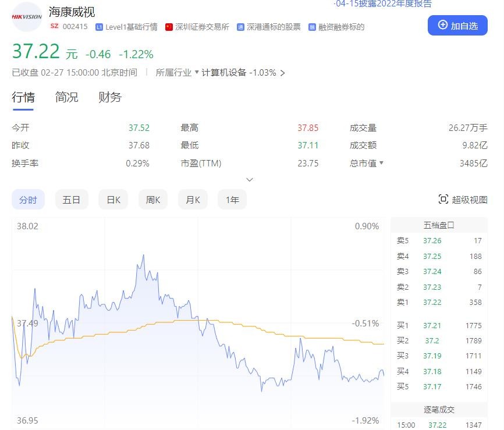The image size is (504, 430).
Task: Click the 买2 row at 37.2
Action: (x=439, y=340)
